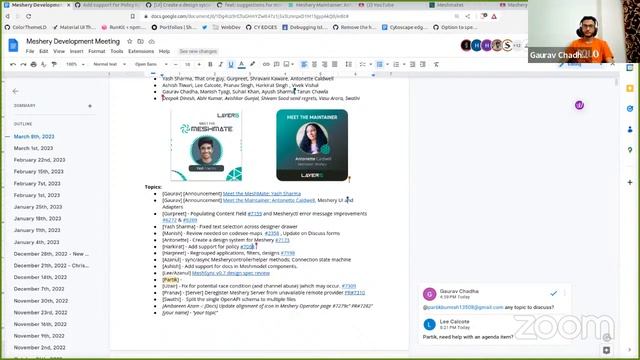Click the MeshMate card image
This screenshot has height=360, width=640.
pos(207,145)
